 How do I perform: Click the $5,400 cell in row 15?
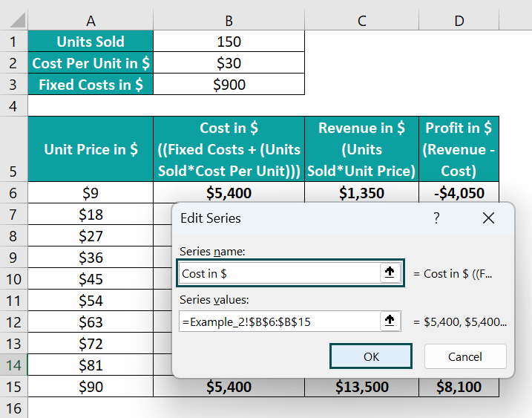[x=229, y=387]
